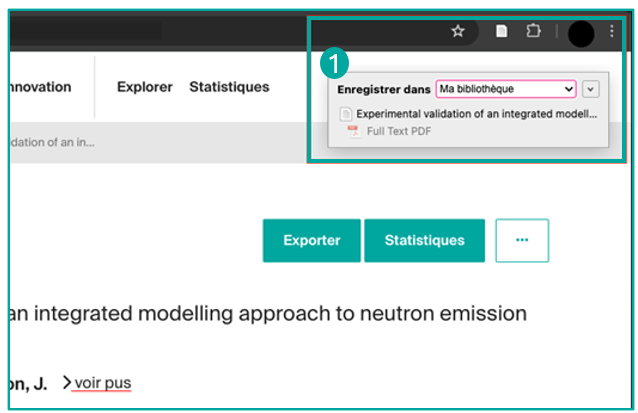Click the bookmark star icon
638x413 pixels.
(x=458, y=31)
